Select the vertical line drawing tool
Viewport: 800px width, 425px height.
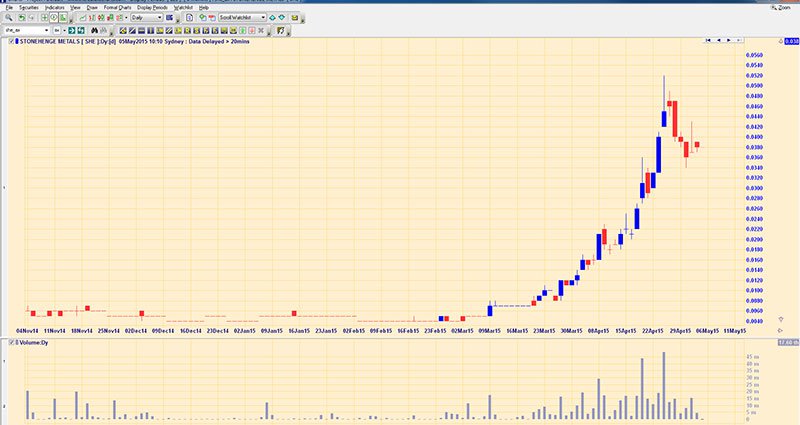pos(151,30)
